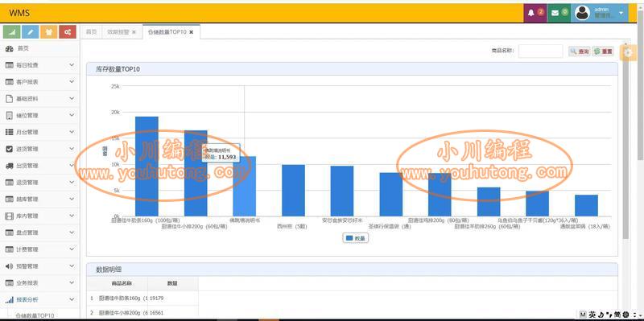This screenshot has height=321, width=644.
Task: Click the blue pencil shortcut button
Action: coord(31,31)
